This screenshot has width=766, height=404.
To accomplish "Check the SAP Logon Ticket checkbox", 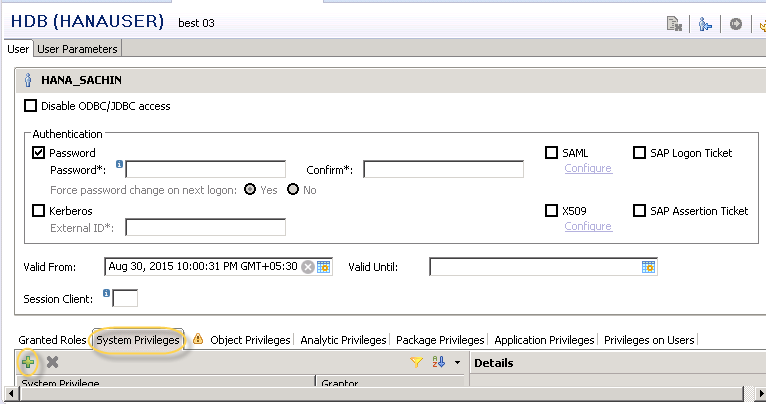I will coord(640,153).
